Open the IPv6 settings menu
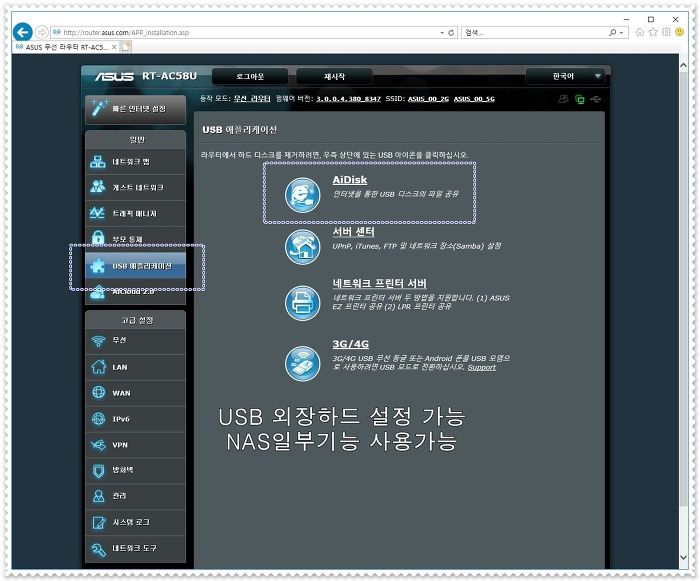This screenshot has height=581, width=700. 135,419
